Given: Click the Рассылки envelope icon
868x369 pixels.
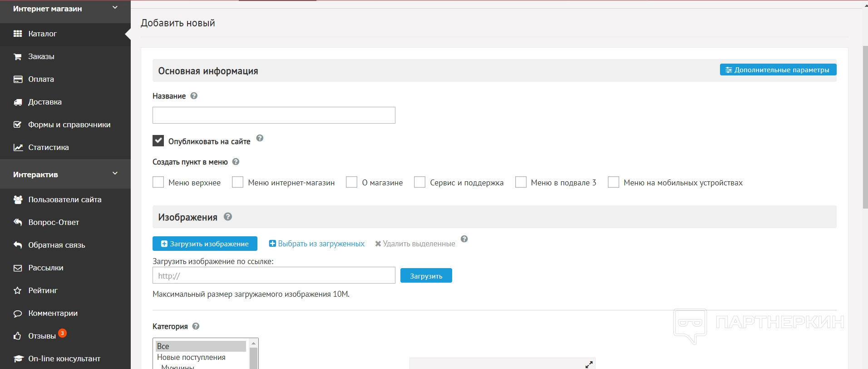Looking at the screenshot, I should click(18, 268).
